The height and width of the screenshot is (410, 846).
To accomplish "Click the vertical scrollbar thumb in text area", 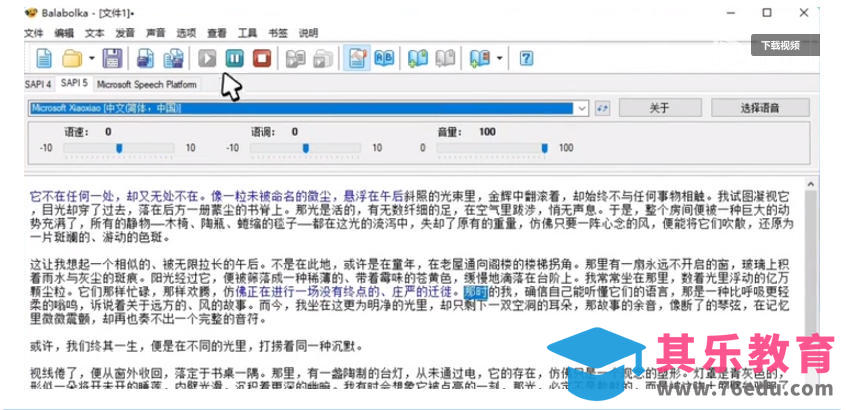I will (x=810, y=262).
